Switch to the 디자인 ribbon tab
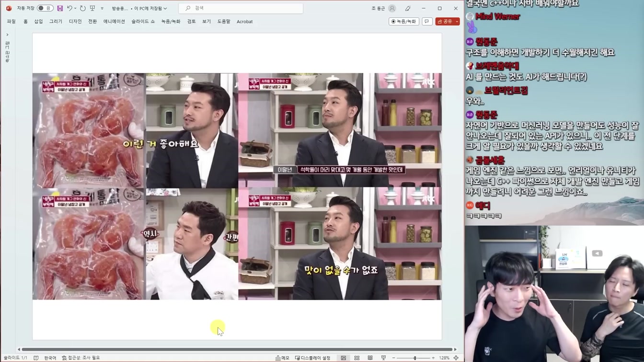Viewport: 644px width, 362px height. click(x=75, y=22)
